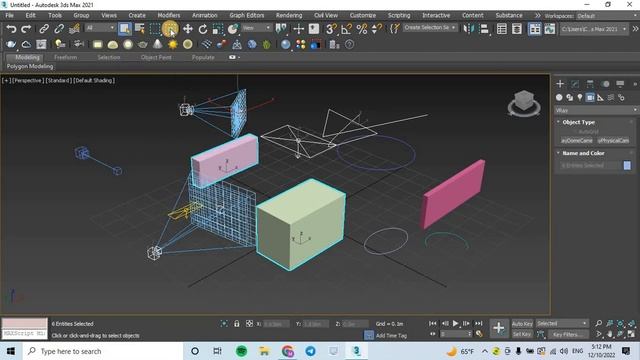The width and height of the screenshot is (640, 360).
Task: Switch to the Object Paint ribbon tab
Action: 156,57
